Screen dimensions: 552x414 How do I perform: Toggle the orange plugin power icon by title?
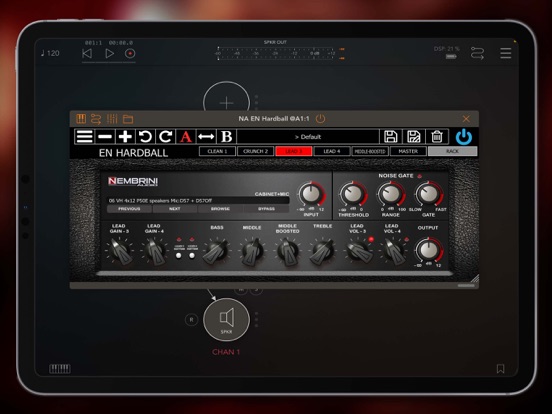pyautogui.click(x=320, y=119)
